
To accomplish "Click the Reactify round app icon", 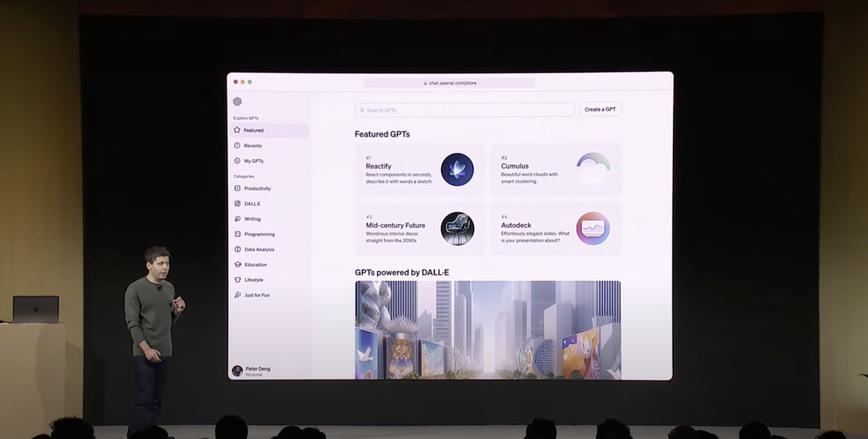I will [457, 170].
